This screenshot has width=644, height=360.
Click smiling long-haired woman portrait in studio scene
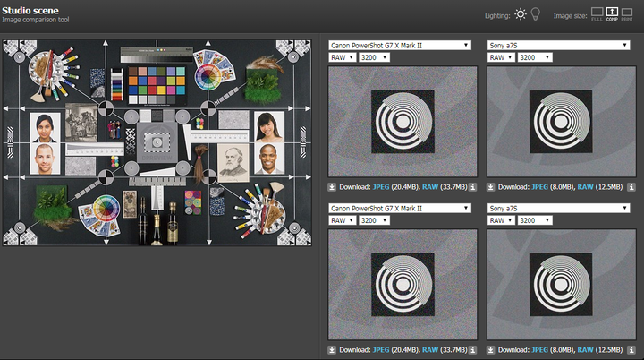[x=269, y=127]
